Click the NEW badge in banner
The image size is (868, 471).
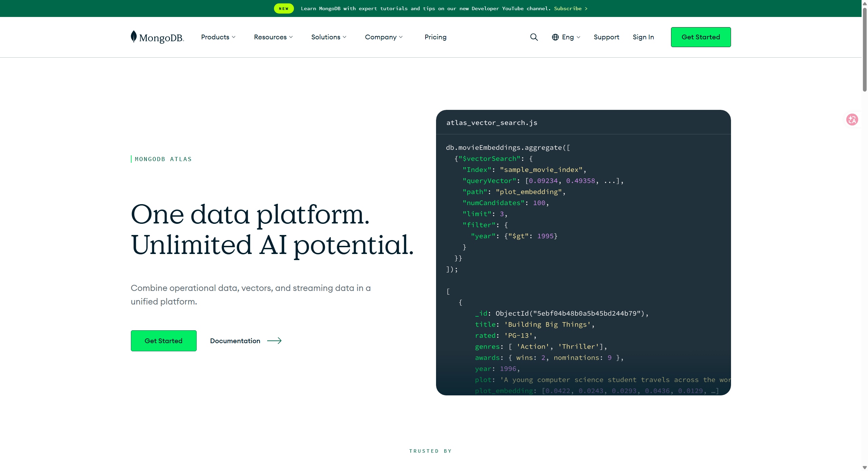click(284, 8)
